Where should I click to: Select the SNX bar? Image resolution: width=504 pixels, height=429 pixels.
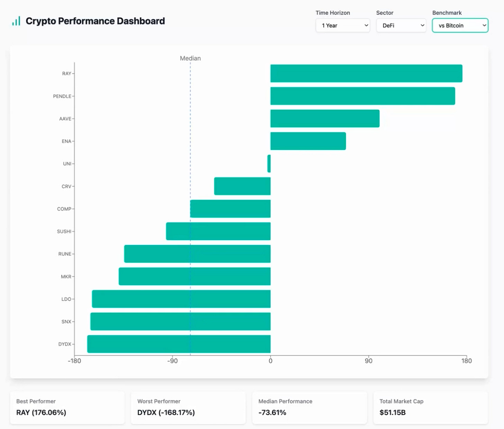point(180,321)
